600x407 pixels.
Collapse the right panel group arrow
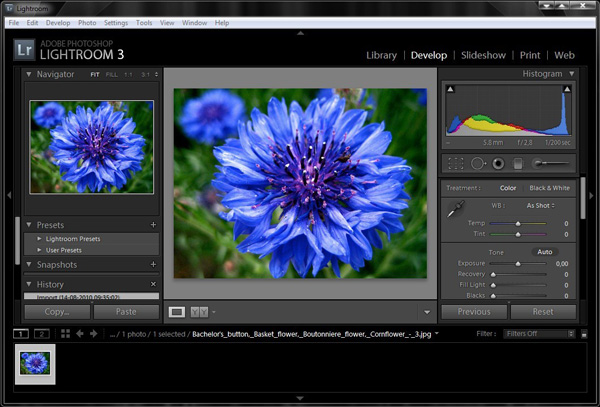point(592,195)
